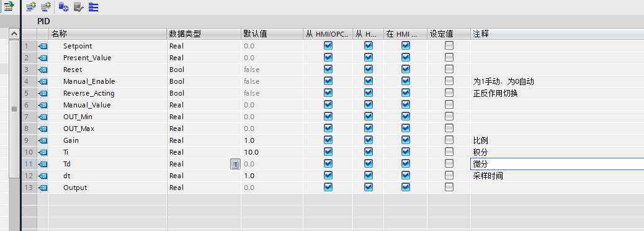The height and width of the screenshot is (231, 644).
Task: Click the tag icon of the Reverse_Acting row
Action: (43, 93)
